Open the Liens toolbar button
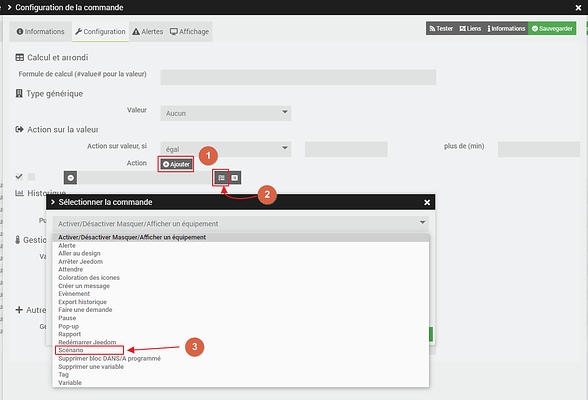Viewport: 588px width, 400px height. click(470, 28)
